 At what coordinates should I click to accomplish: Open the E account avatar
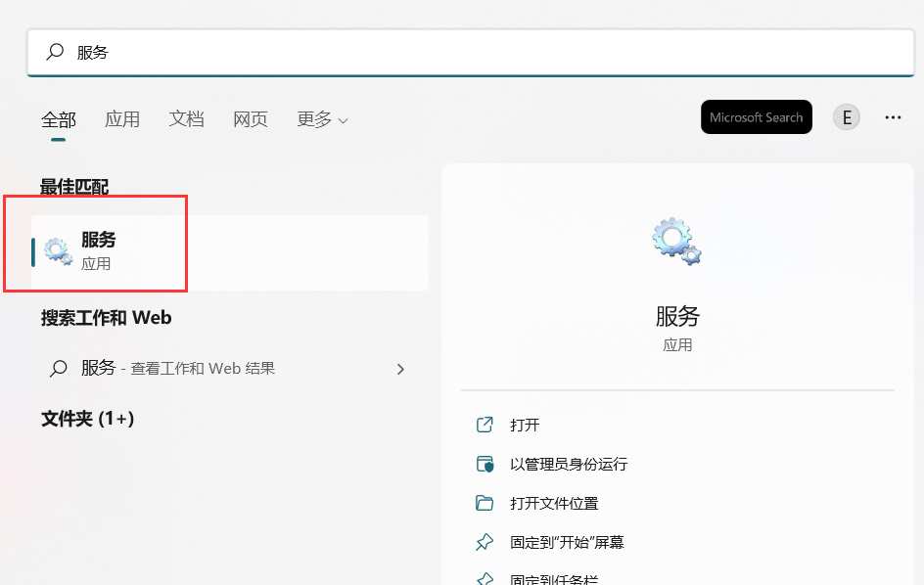click(x=847, y=117)
